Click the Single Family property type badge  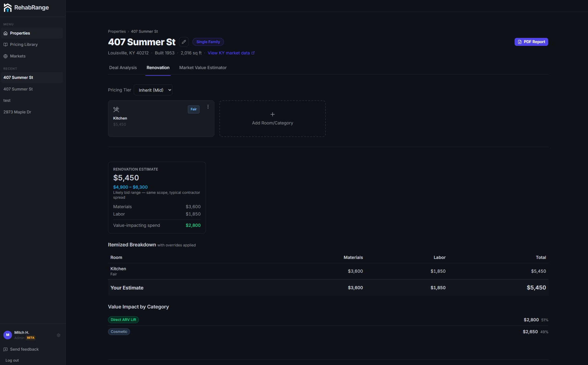[208, 42]
